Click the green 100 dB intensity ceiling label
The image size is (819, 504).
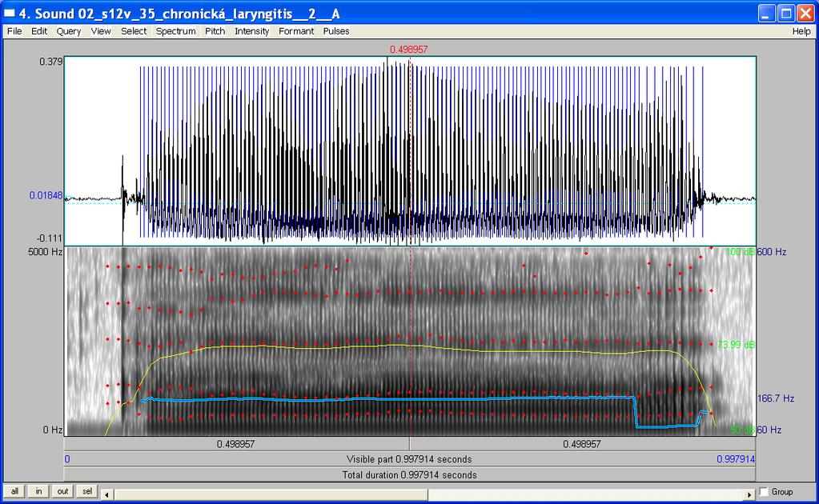click(x=740, y=252)
